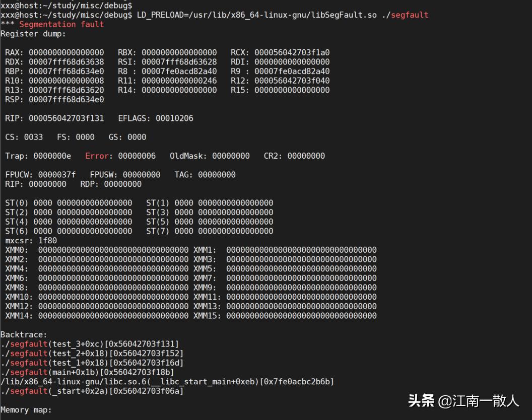Viewport: 532px width, 420px height.
Task: Click the XMM1 register value
Action: tap(302, 250)
